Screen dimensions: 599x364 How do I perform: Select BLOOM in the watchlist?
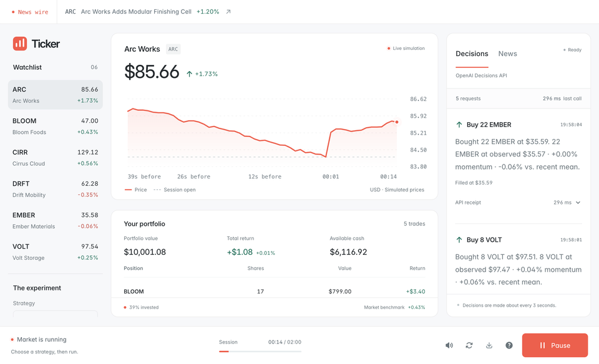56,127
